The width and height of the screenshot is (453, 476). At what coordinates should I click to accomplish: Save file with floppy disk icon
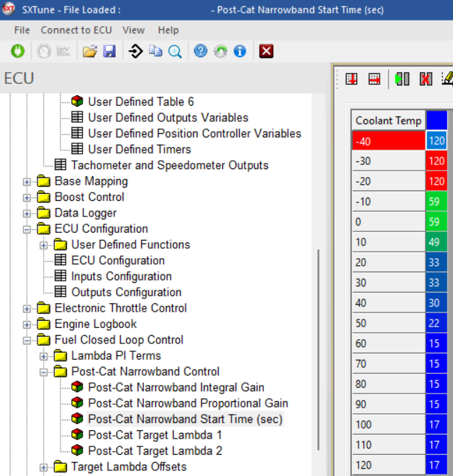pyautogui.click(x=109, y=51)
